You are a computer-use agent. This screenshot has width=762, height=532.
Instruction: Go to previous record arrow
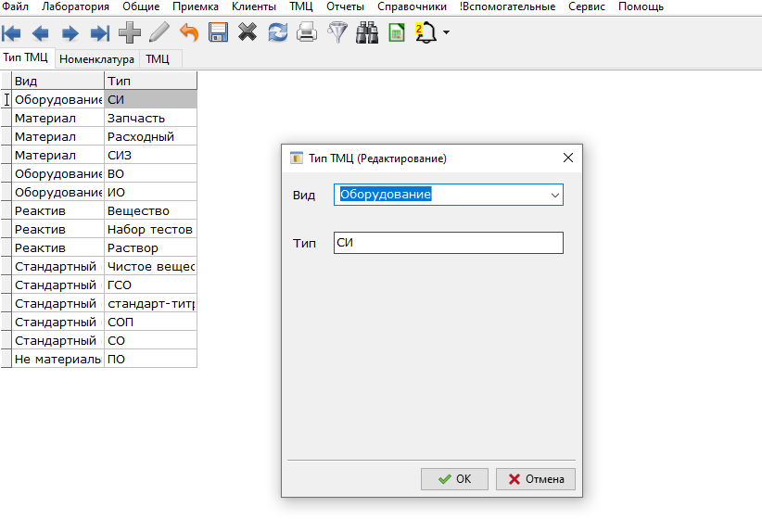coord(41,33)
